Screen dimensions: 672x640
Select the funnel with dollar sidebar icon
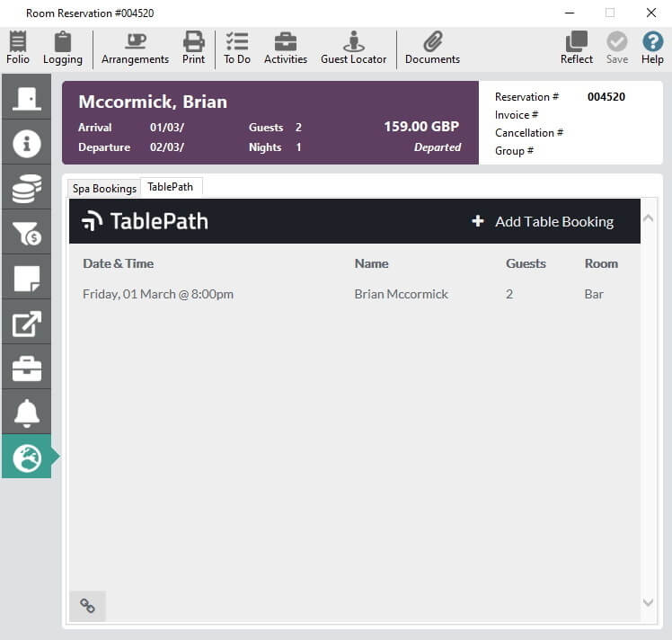click(27, 233)
